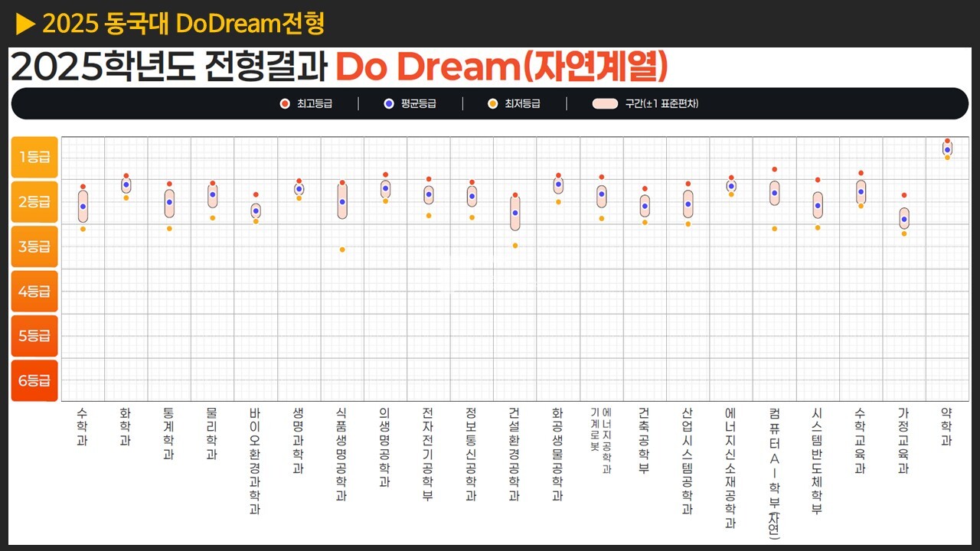The width and height of the screenshot is (980, 551).
Task: Click 수학교육과's blue average grade dot
Action: coord(861,191)
